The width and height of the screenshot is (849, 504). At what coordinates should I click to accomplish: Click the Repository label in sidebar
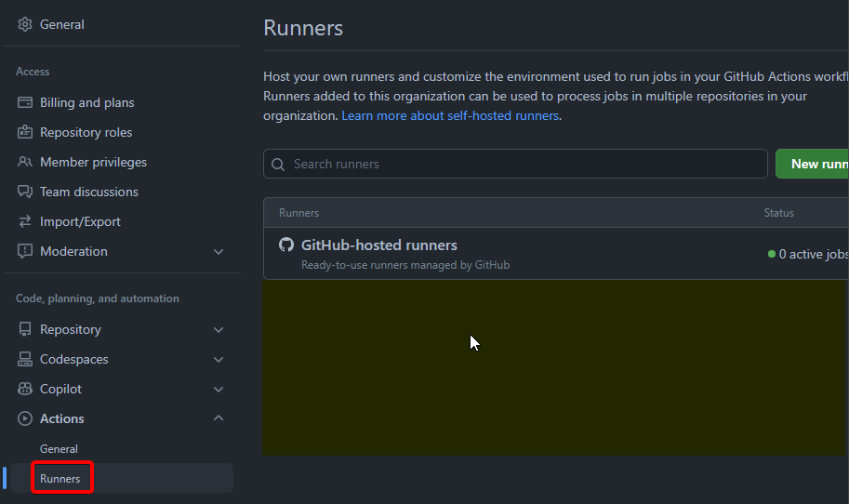coord(71,329)
